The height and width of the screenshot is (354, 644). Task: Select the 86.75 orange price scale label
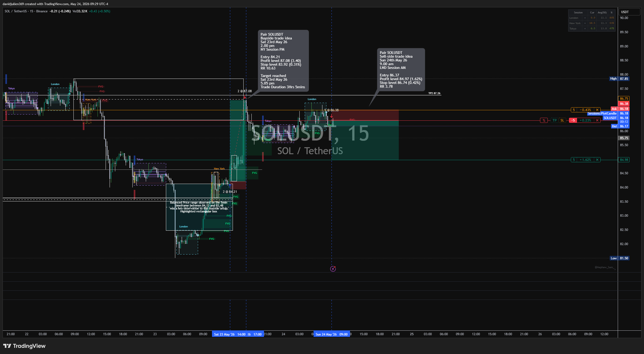(x=624, y=99)
